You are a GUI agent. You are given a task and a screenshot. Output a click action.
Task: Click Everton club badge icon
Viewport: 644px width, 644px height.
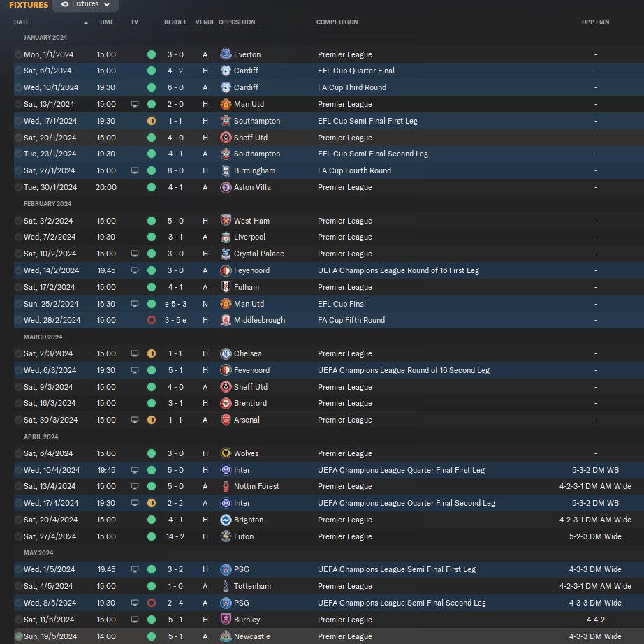[226, 54]
